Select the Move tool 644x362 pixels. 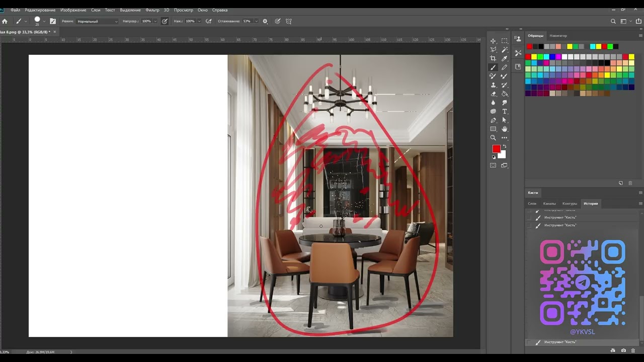[x=493, y=41]
